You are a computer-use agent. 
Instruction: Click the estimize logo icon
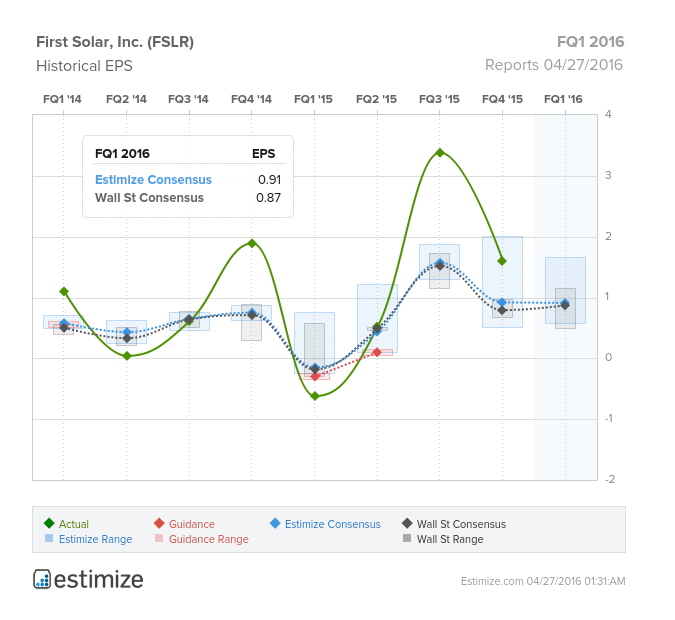(42, 579)
